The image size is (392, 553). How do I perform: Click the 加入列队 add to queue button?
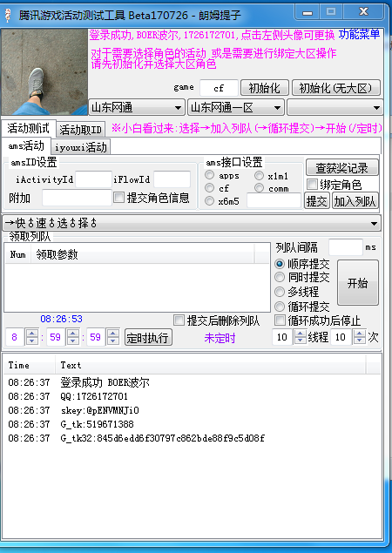(x=355, y=201)
